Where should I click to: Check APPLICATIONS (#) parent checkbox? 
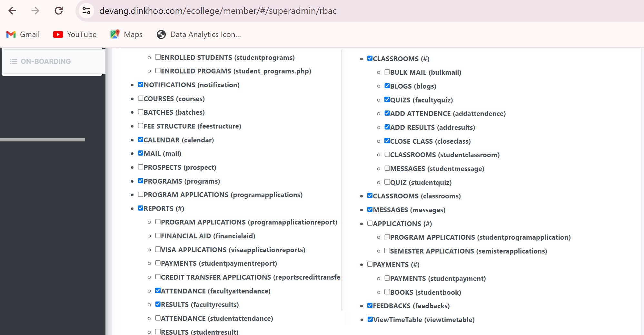click(370, 223)
